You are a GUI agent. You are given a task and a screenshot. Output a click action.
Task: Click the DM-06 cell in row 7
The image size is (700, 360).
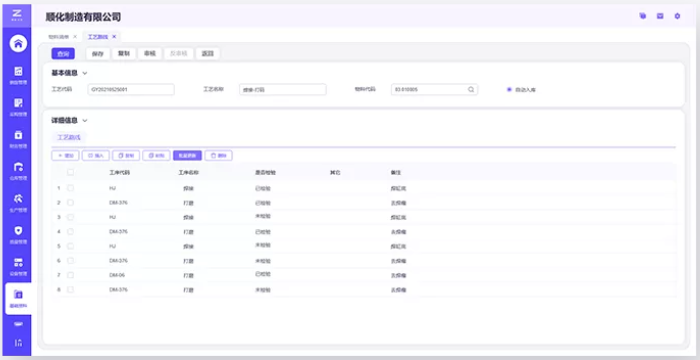point(117,275)
